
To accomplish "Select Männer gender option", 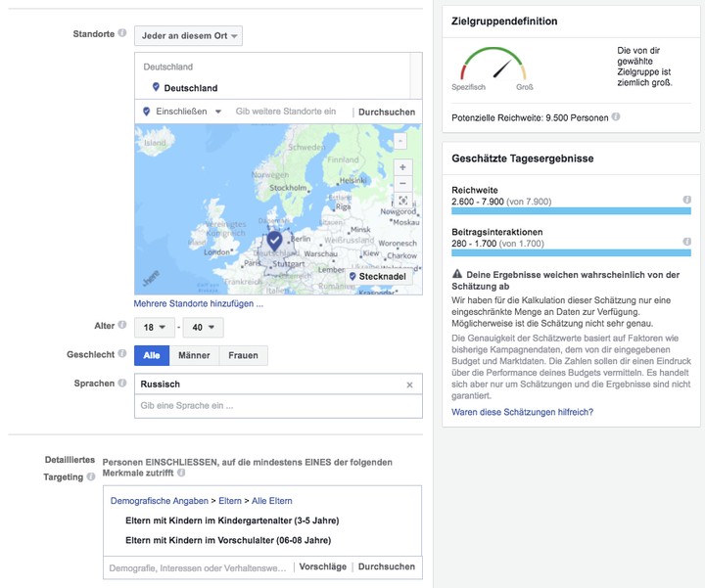I will (194, 355).
